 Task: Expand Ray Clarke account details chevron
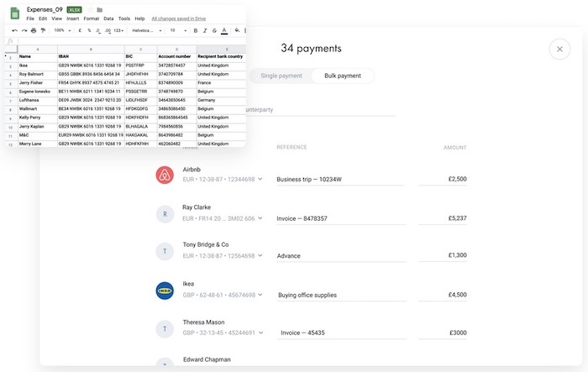260,218
